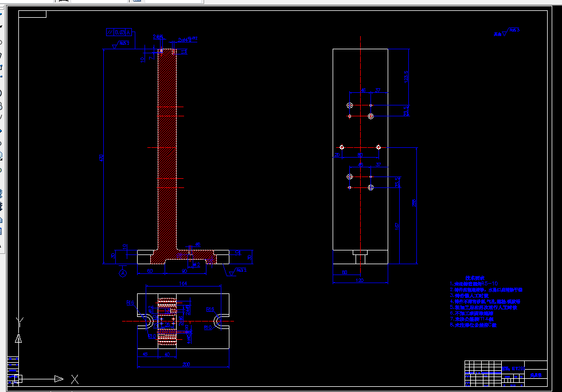Select the HT200 material text in title block

(x=513, y=369)
